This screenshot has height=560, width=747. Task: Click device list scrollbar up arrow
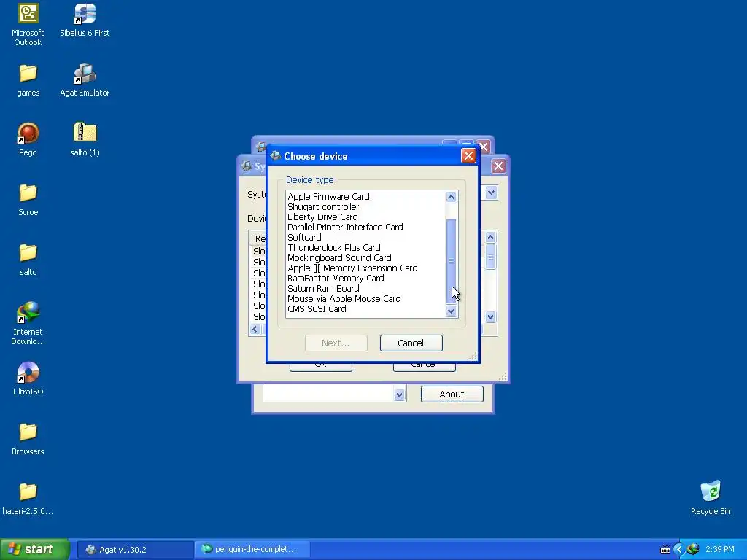(451, 197)
